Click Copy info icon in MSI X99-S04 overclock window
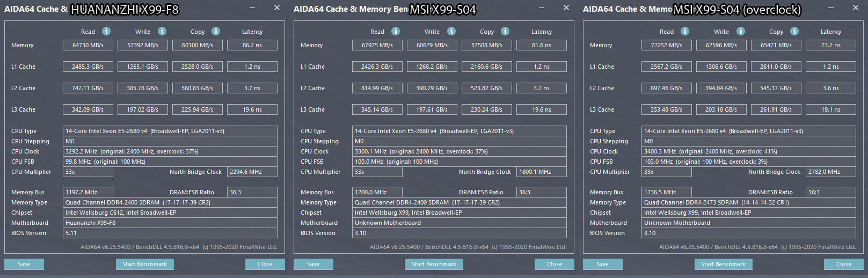 coord(794,31)
